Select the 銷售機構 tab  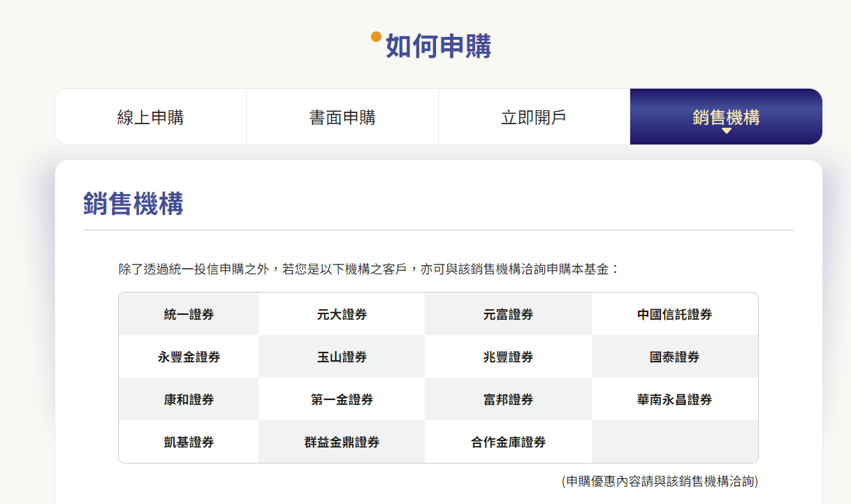coord(726,117)
